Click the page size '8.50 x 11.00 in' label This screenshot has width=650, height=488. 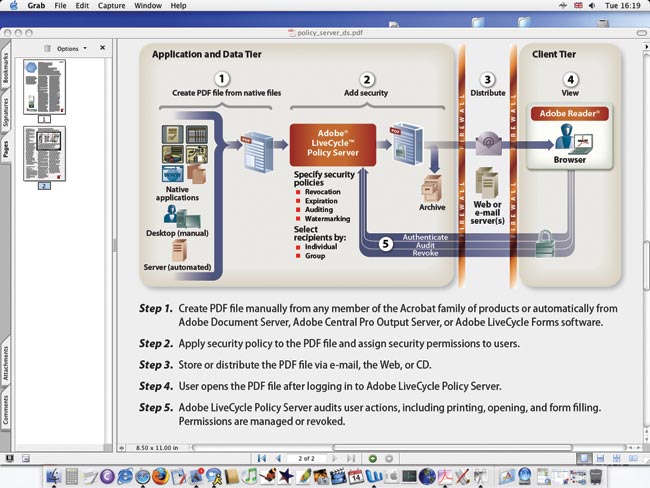(157, 448)
